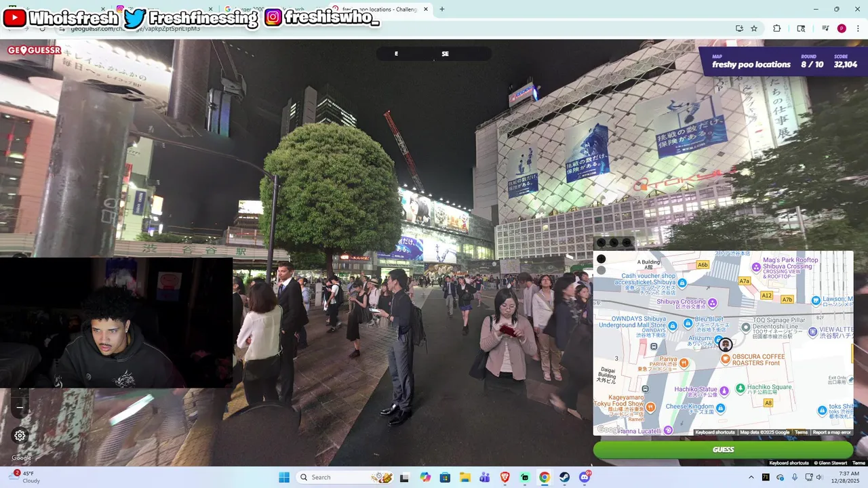The height and width of the screenshot is (488, 868).
Task: Open the Windows Start menu
Action: tap(283, 477)
